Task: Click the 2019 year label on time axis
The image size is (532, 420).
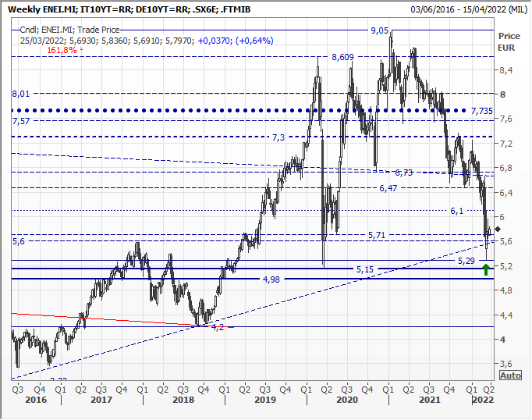Action: [x=266, y=400]
